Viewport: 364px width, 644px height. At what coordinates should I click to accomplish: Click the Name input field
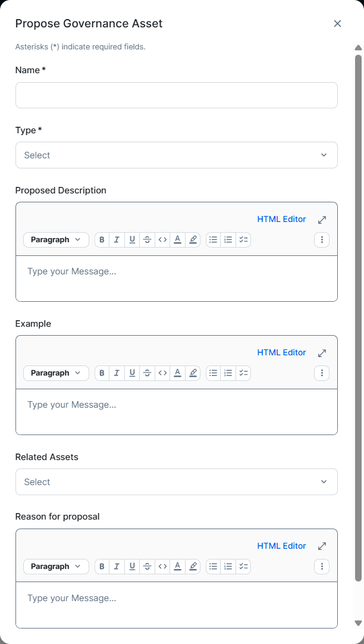177,95
